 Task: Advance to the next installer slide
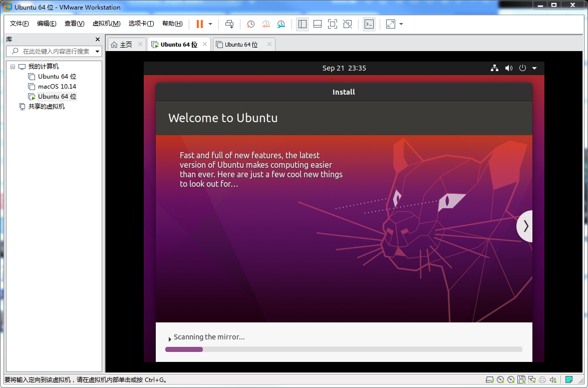pos(525,226)
